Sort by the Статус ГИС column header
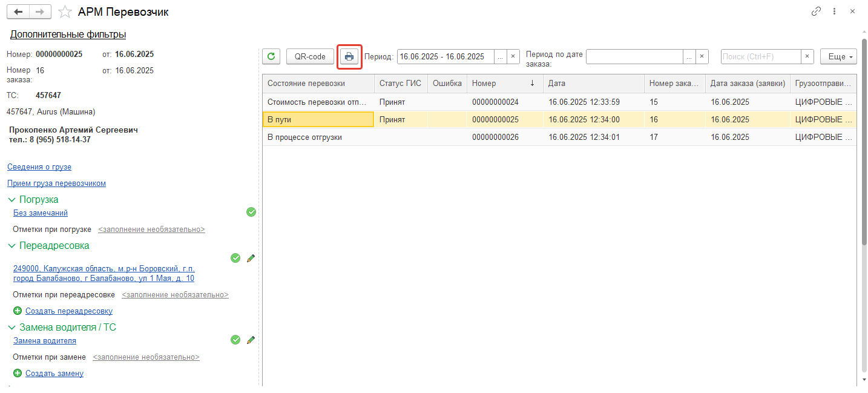 [401, 84]
